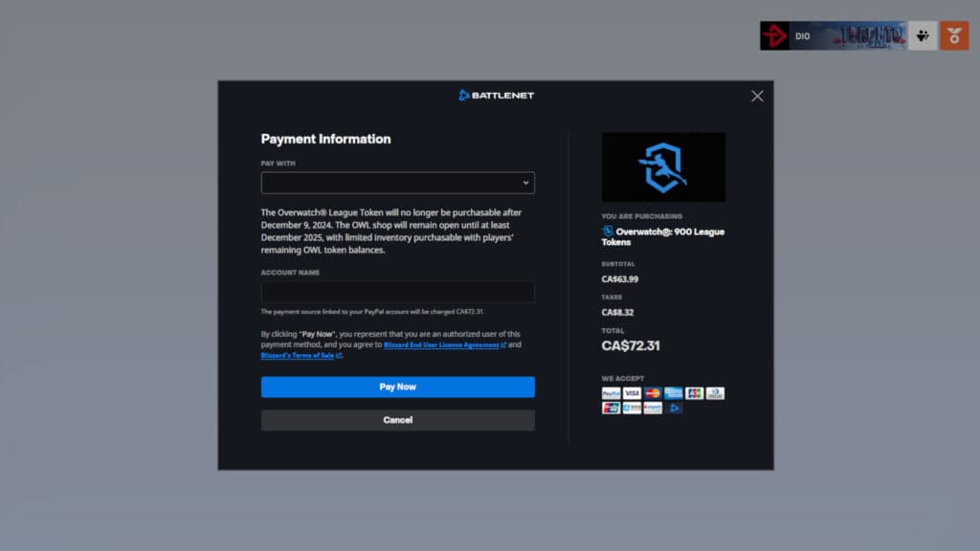The height and width of the screenshot is (551, 980).
Task: Click the Mastercard icon in We Accept
Action: click(x=652, y=393)
